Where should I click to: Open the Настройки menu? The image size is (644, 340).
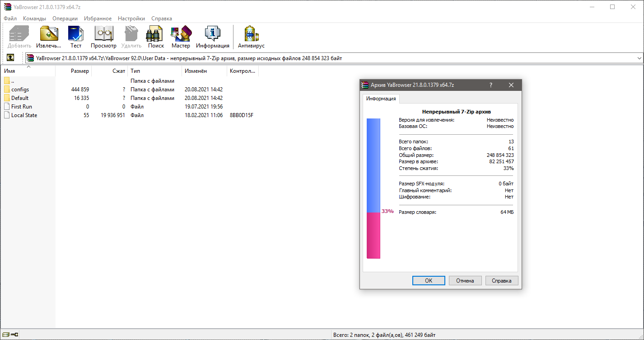131,19
